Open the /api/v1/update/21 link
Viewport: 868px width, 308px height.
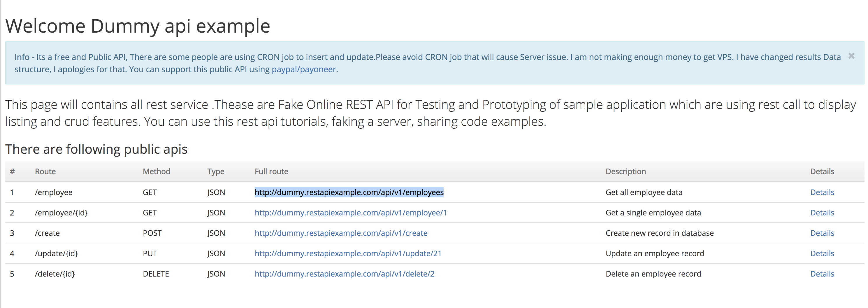tap(348, 254)
